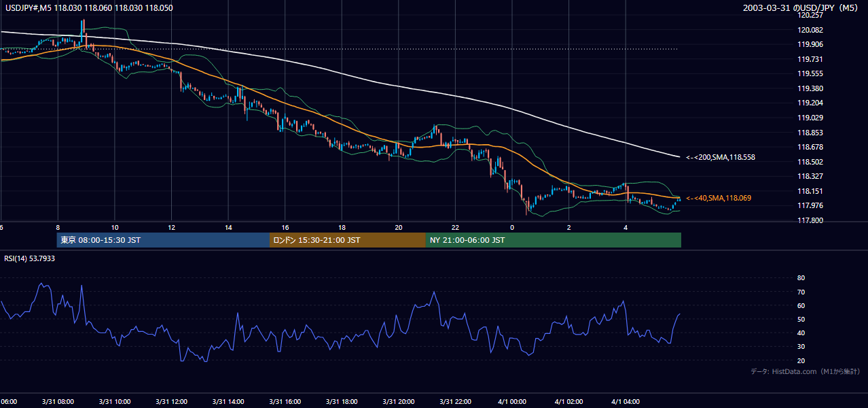The image size is (868, 408).
Task: Click price axis value 119.731
Action: (x=810, y=59)
